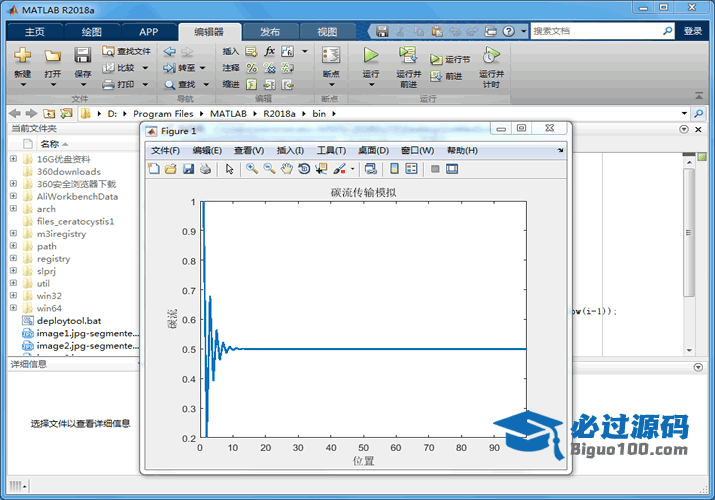Click the Open (打开) folder icon
Viewport: 715px width, 500px height.
click(52, 56)
